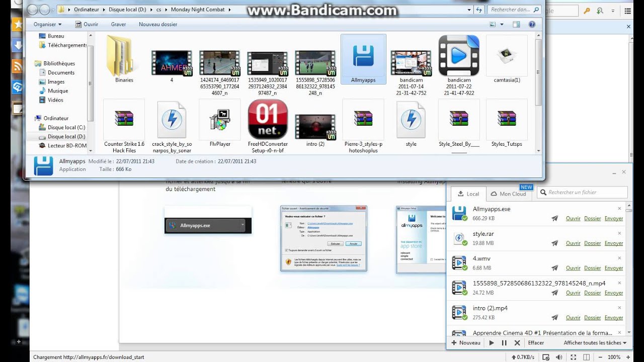The height and width of the screenshot is (362, 644).
Task: Click the Explorer refresh button
Action: point(479,10)
